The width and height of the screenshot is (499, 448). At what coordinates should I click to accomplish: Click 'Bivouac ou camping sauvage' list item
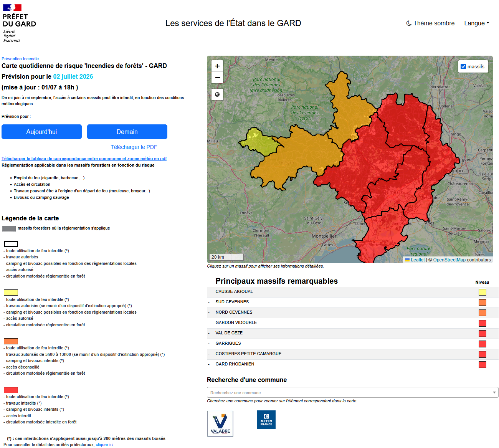(41, 197)
